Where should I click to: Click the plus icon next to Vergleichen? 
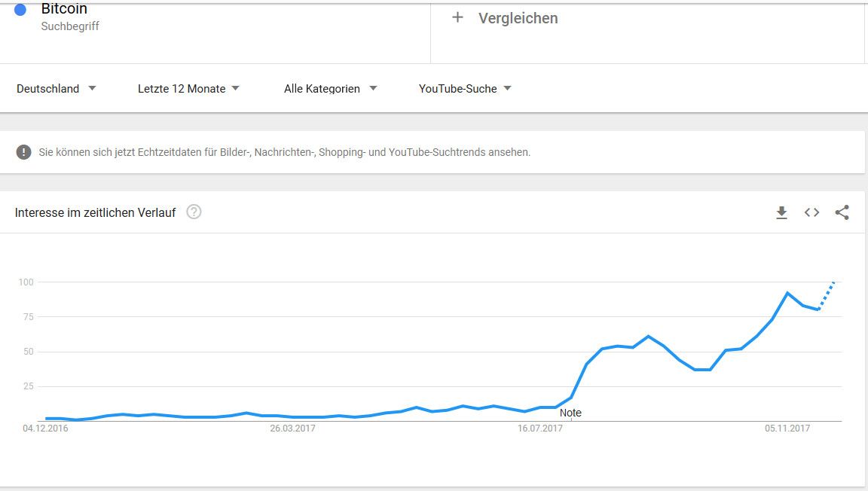[x=457, y=17]
